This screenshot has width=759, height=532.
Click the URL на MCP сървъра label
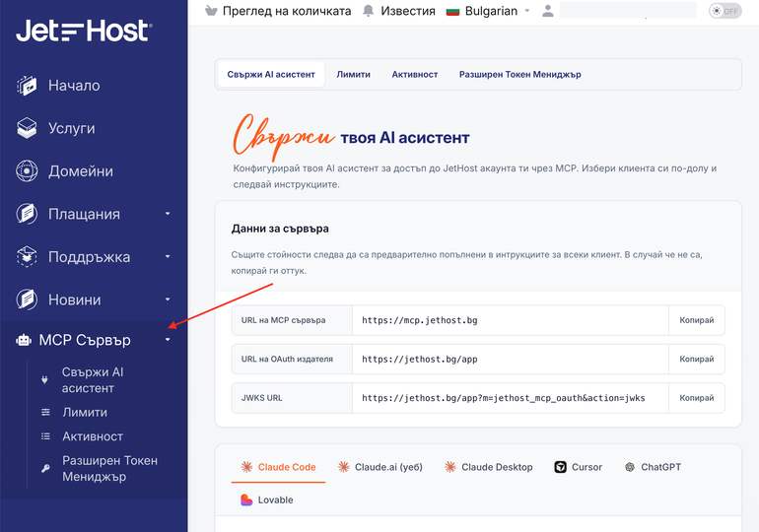283,320
